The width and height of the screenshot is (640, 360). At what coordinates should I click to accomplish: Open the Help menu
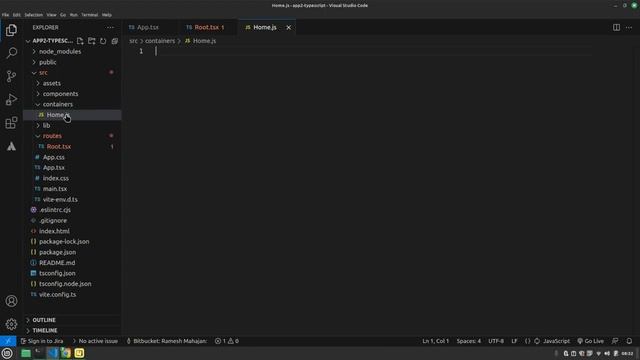(107, 15)
